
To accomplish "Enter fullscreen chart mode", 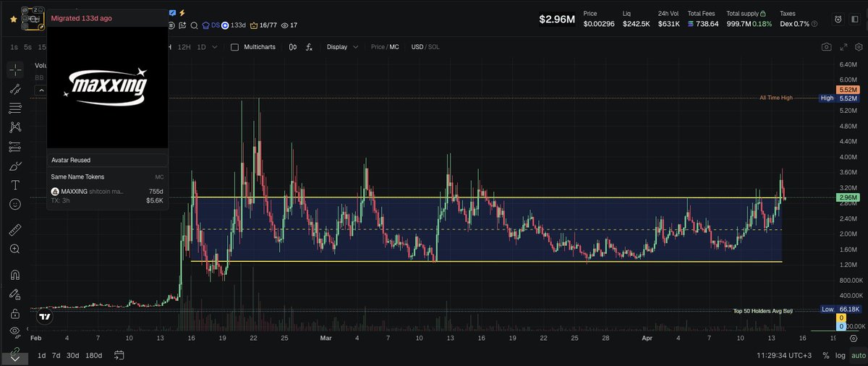I will tap(843, 47).
